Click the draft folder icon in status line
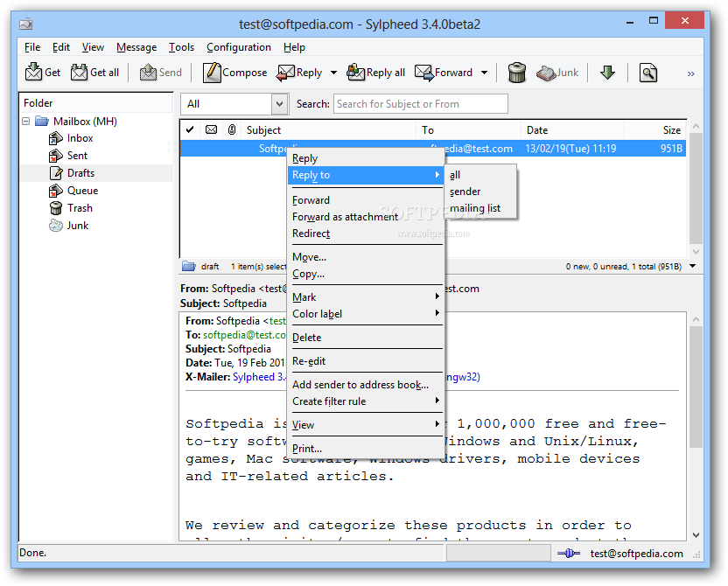The height and width of the screenshot is (586, 728). tap(189, 266)
